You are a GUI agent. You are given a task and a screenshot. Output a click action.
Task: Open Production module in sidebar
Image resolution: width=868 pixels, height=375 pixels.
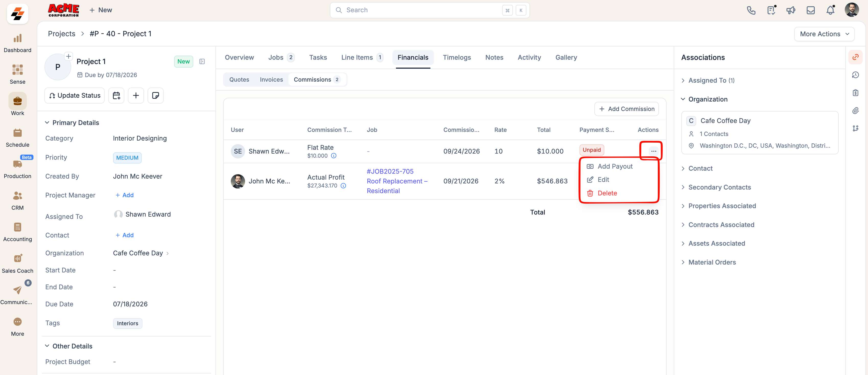[x=18, y=169]
